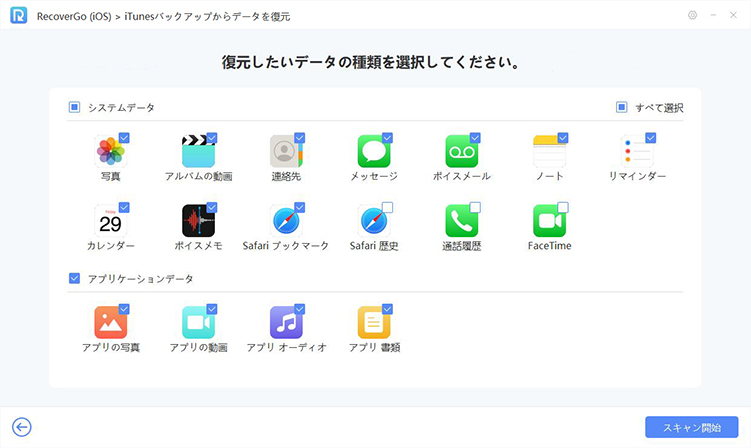This screenshot has height=448, width=751.
Task: Click the ボイスメモ waveform icon
Action: pos(198,220)
